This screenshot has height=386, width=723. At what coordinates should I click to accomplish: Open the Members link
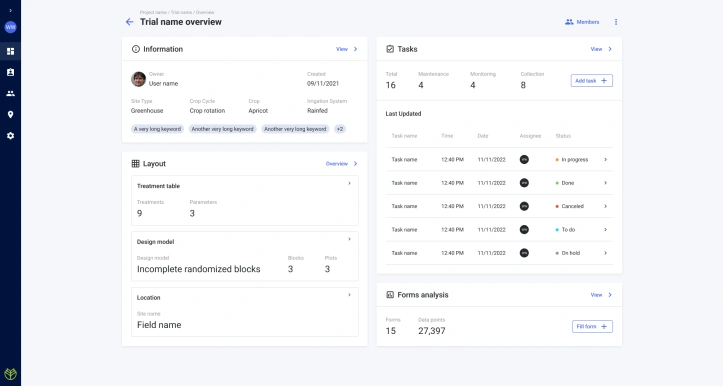(x=582, y=22)
